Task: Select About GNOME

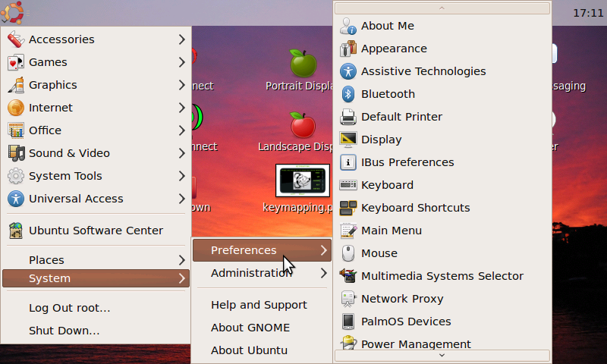Action: coord(250,328)
